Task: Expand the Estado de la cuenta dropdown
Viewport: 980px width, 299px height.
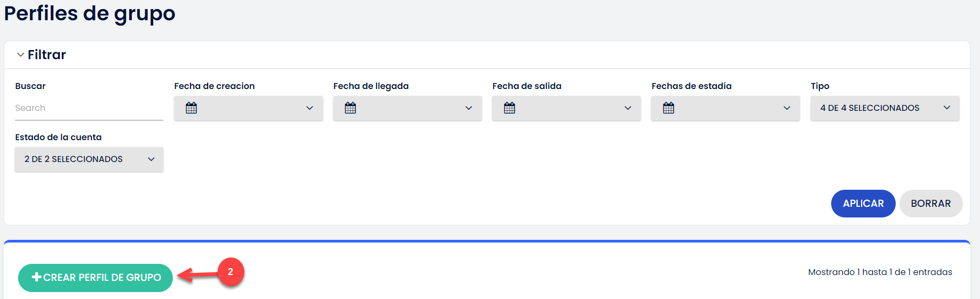Action: pos(89,159)
